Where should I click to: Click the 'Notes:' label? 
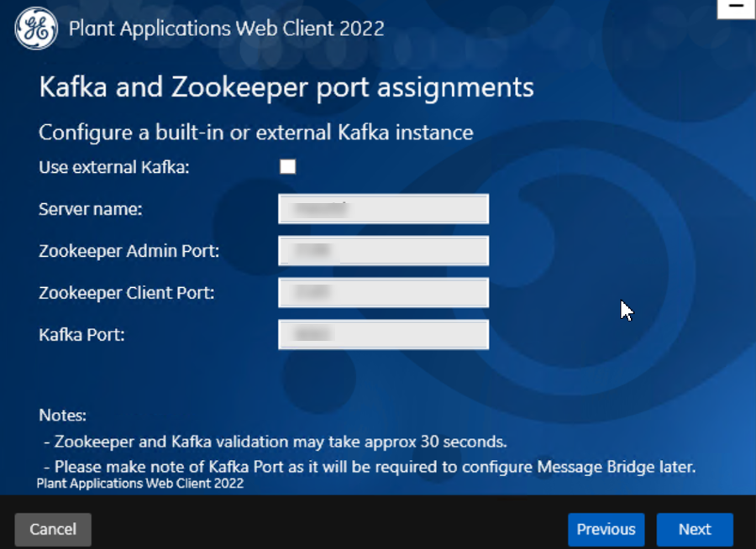point(63,415)
